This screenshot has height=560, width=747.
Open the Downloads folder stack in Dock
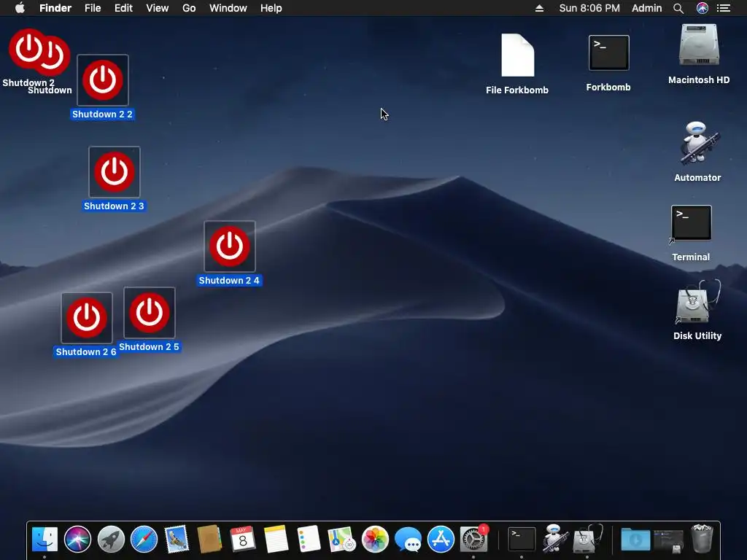(635, 540)
